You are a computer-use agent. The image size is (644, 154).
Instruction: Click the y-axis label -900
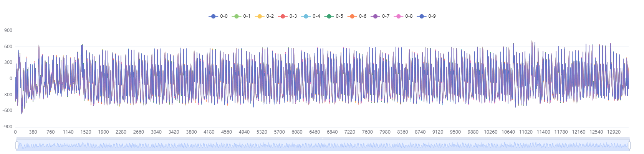(7, 127)
